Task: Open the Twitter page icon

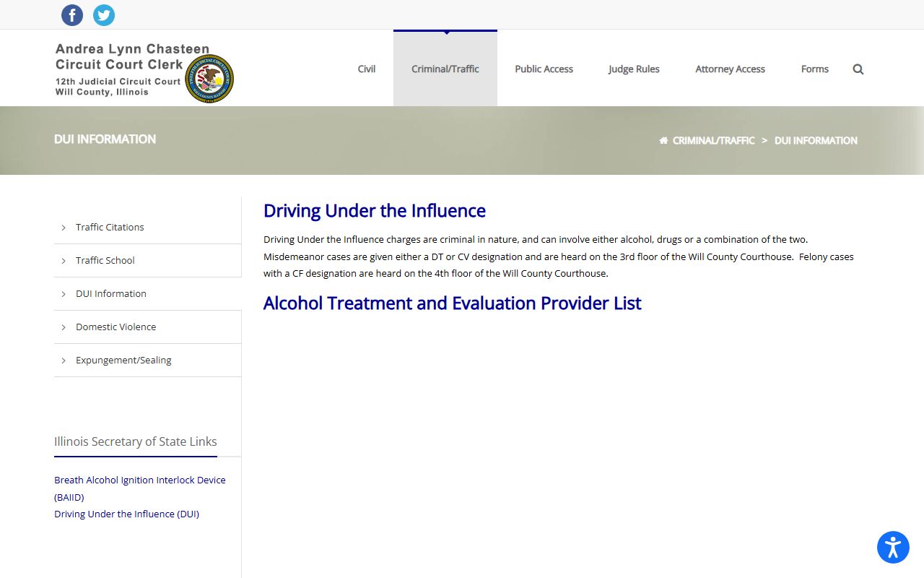Action: (x=104, y=15)
